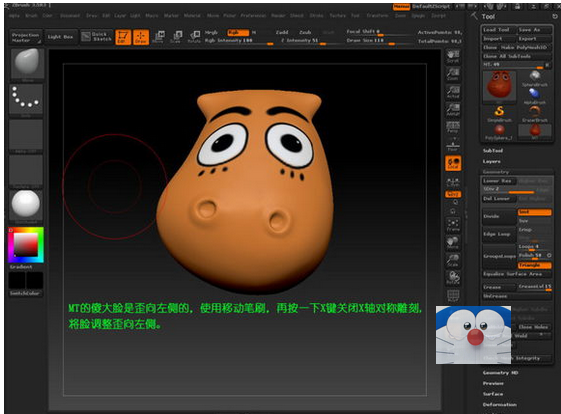The image size is (561, 414).
Task: Expand the SubTool section
Action: click(493, 151)
